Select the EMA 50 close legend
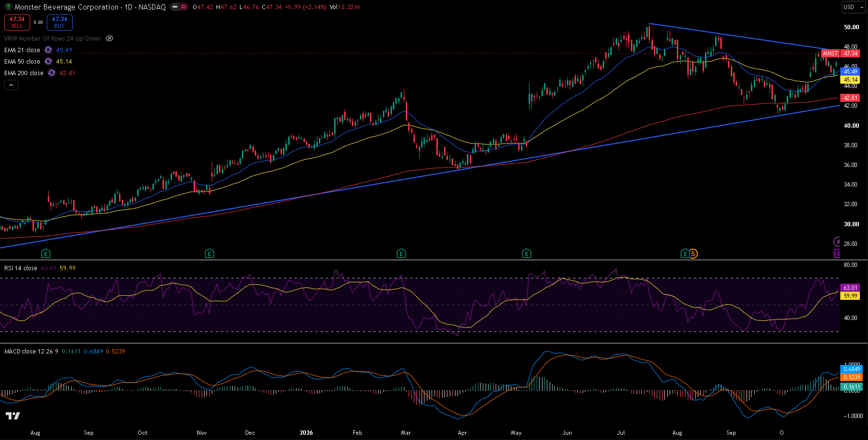This screenshot has width=868, height=440. pos(22,61)
